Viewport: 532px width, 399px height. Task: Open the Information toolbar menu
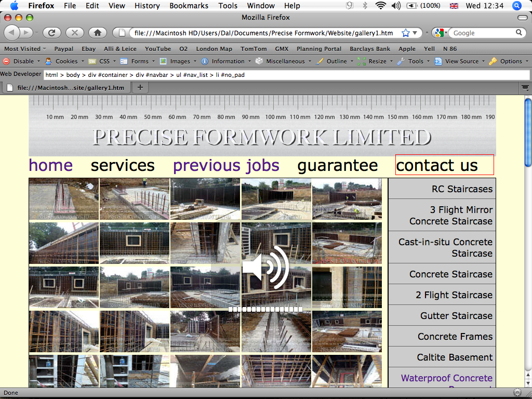click(x=227, y=61)
